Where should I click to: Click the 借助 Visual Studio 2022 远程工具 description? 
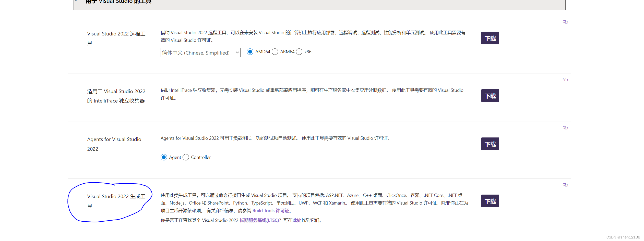pyautogui.click(x=313, y=36)
